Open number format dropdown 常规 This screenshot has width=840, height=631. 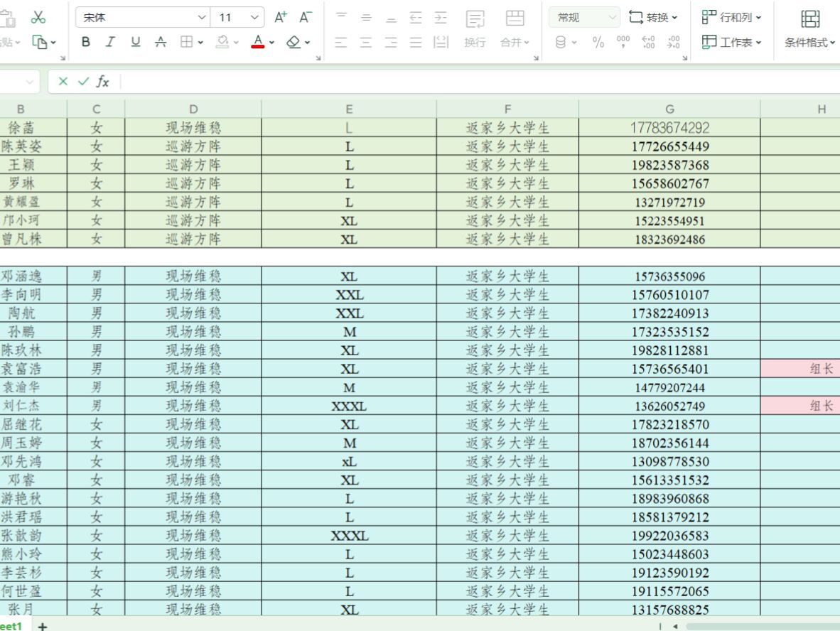[584, 18]
